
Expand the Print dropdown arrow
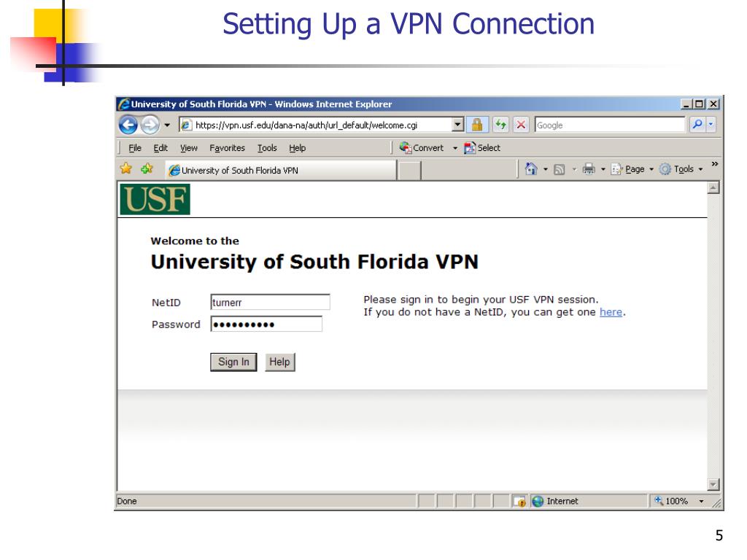click(x=603, y=169)
